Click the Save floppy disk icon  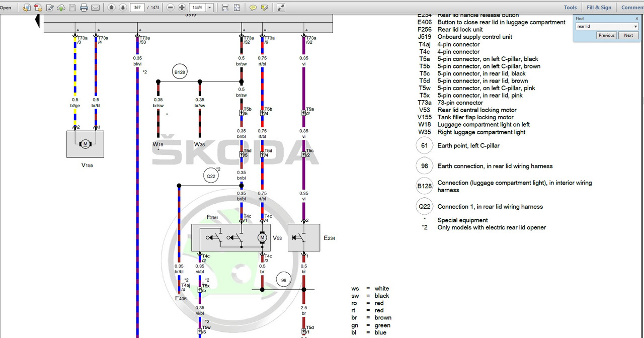coord(72,8)
